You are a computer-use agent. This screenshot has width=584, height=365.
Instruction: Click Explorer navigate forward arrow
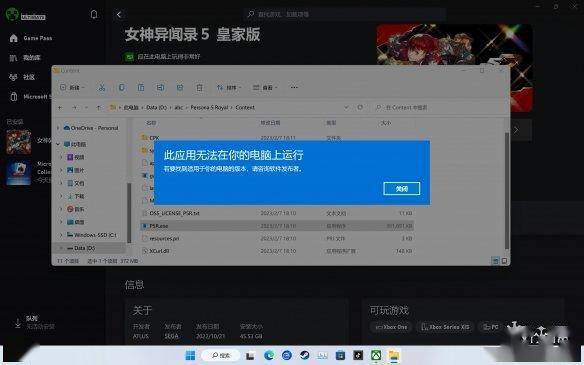74,108
